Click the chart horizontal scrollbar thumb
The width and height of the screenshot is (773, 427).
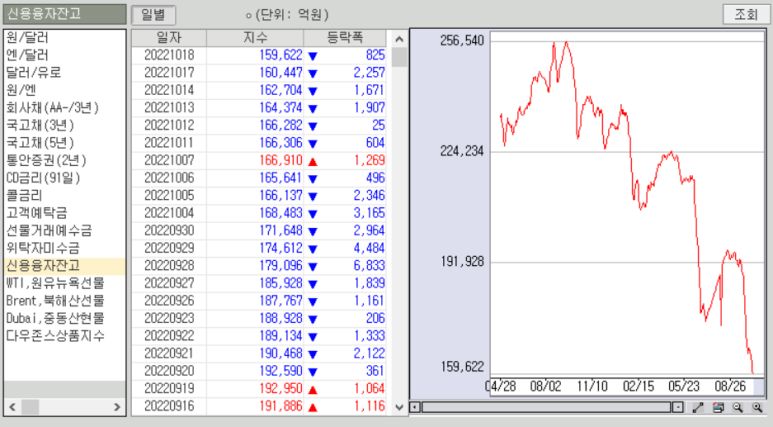point(546,407)
